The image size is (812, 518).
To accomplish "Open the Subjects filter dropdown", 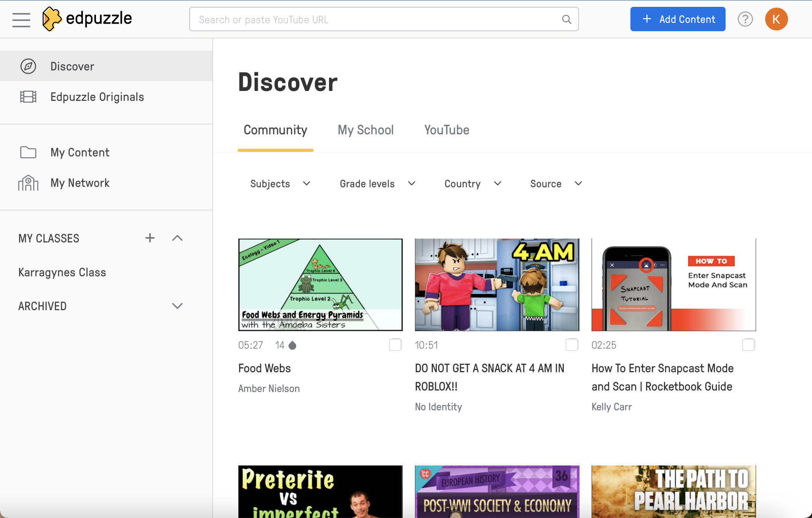I will pyautogui.click(x=281, y=184).
